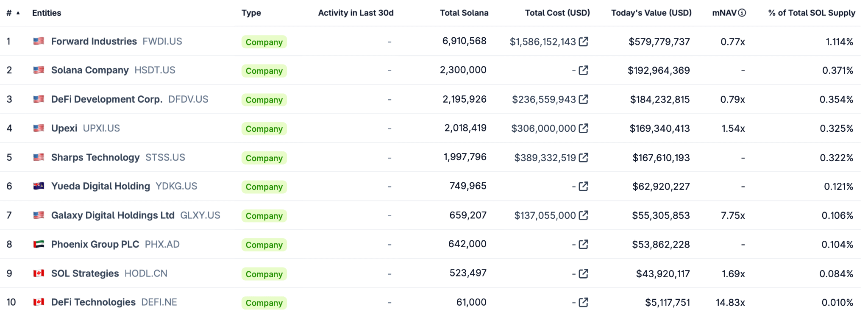This screenshot has height=315, width=868.
Task: Click external link icon next to $137,055,000
Action: pos(584,215)
